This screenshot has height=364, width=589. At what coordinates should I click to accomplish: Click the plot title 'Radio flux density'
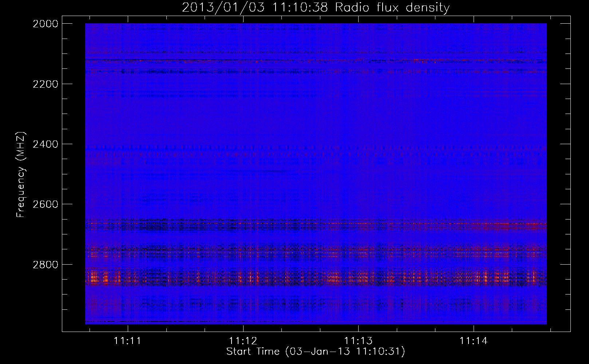point(392,7)
